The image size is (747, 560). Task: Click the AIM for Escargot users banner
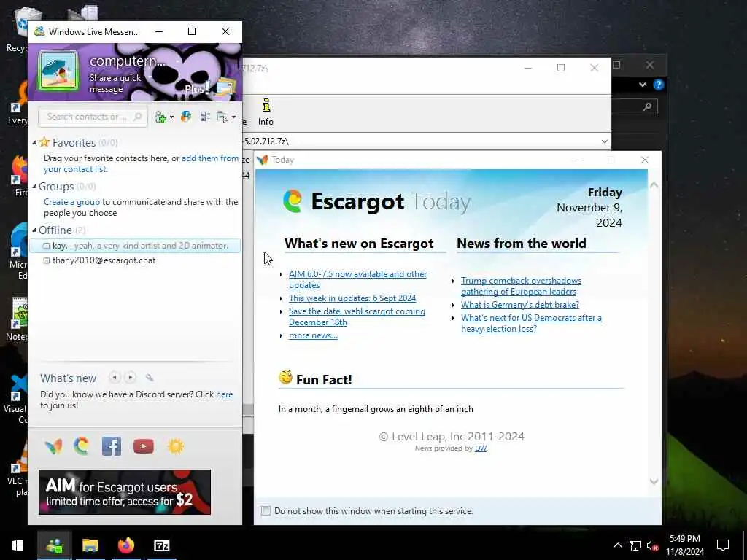[125, 492]
